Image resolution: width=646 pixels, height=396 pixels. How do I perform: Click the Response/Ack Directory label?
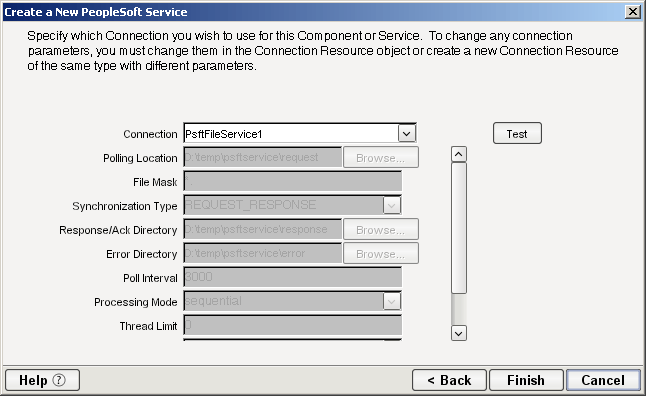click(118, 230)
